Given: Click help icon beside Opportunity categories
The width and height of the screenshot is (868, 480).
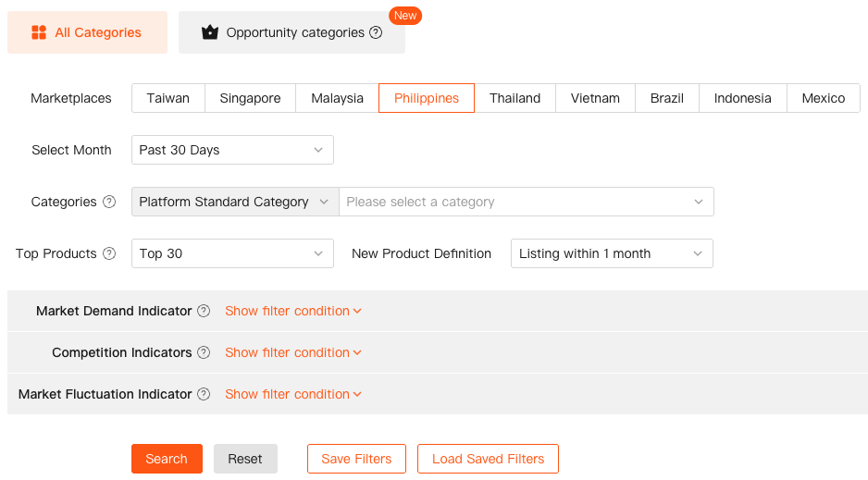Looking at the screenshot, I should [376, 32].
